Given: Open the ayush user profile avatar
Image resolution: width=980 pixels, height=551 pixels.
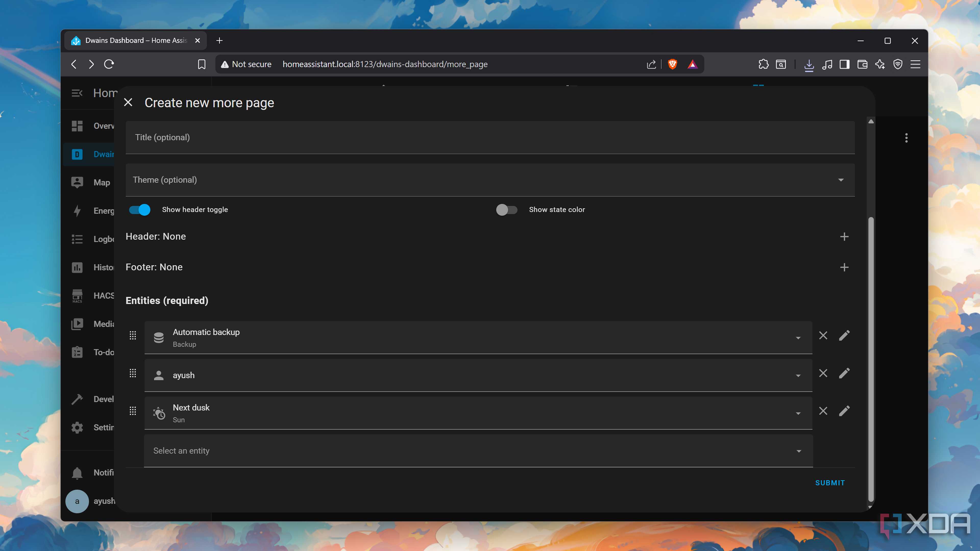Looking at the screenshot, I should tap(77, 501).
